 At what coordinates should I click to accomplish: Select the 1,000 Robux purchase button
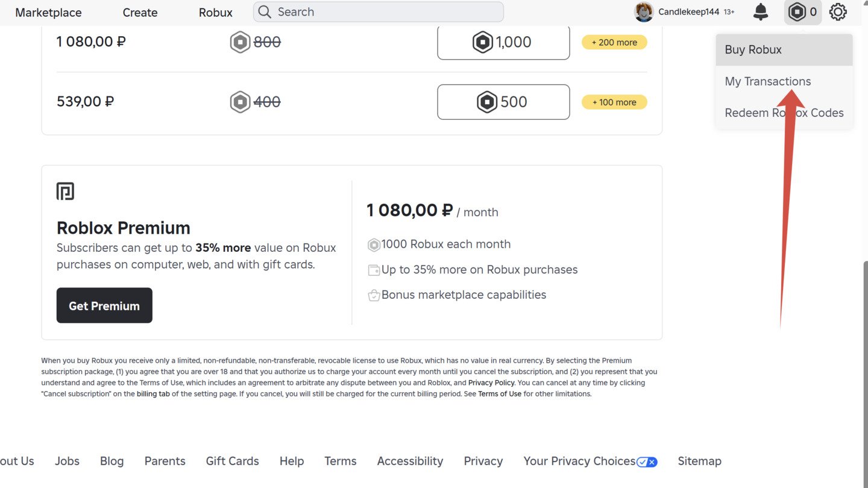coord(503,42)
